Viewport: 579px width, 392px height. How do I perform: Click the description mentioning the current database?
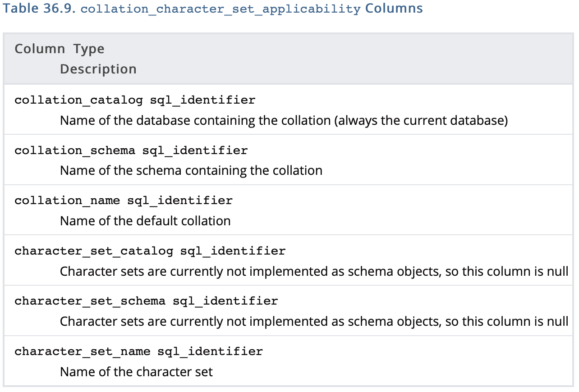[284, 121]
